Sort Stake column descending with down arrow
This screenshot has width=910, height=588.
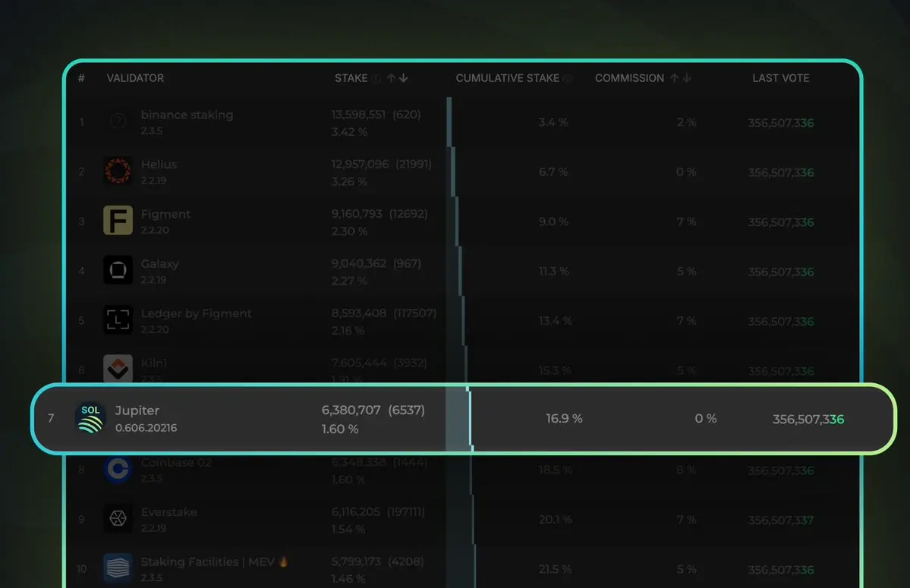tap(403, 77)
